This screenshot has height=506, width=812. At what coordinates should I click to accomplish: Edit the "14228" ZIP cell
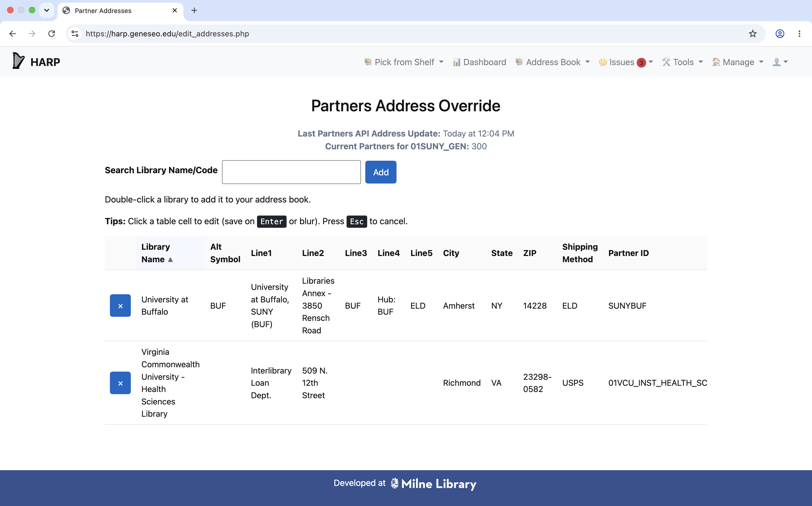pos(537,306)
